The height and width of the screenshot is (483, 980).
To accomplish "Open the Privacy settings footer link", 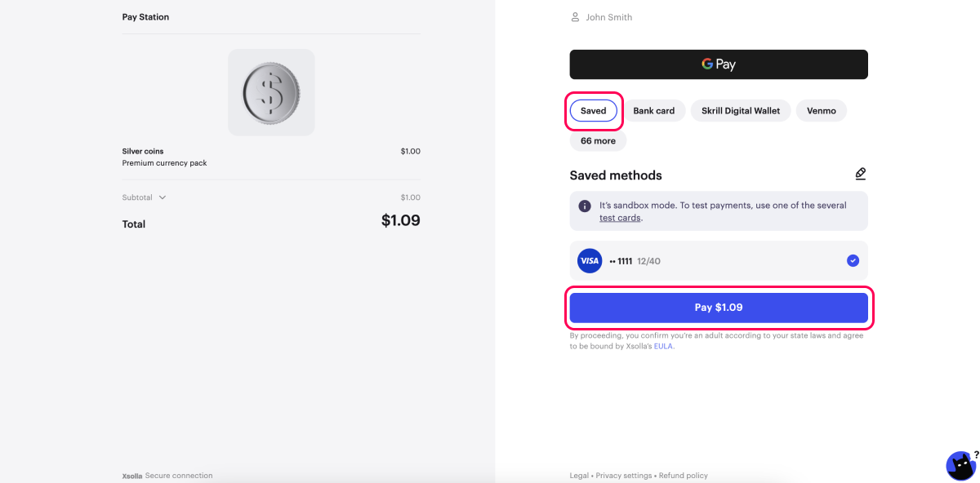I will tap(624, 476).
